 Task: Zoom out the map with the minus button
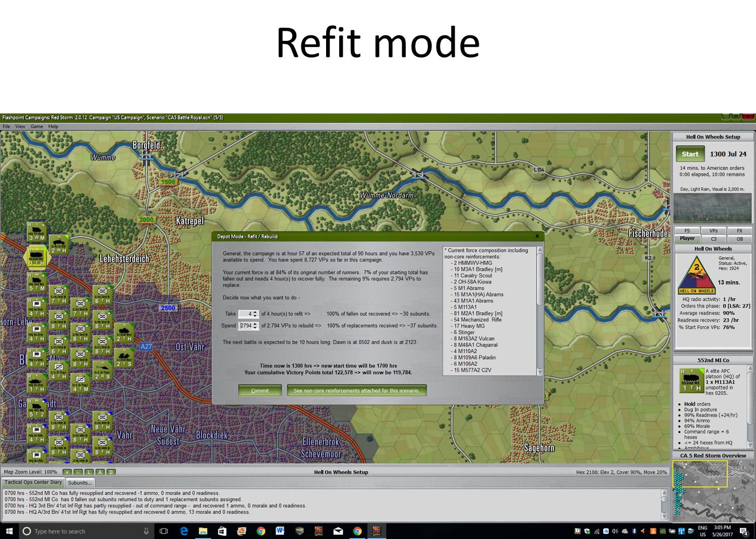click(78, 472)
